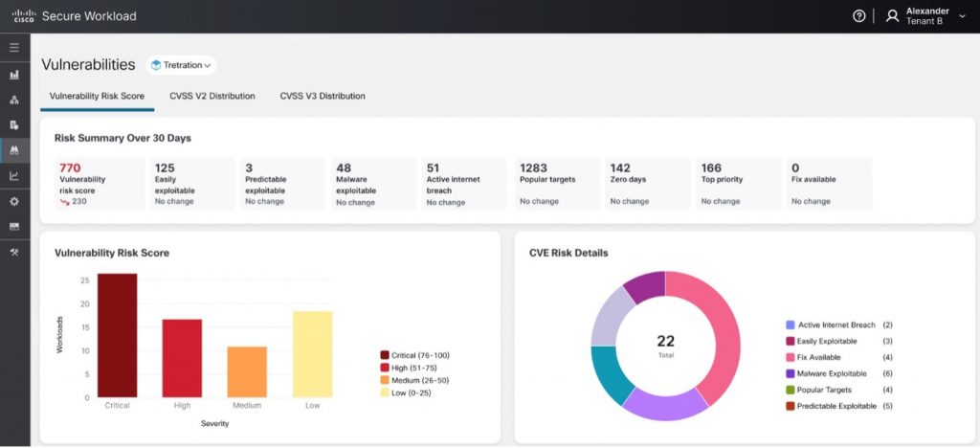Click the bar chart overview sidebar icon
Viewport: 980px width, 448px height.
click(x=14, y=74)
